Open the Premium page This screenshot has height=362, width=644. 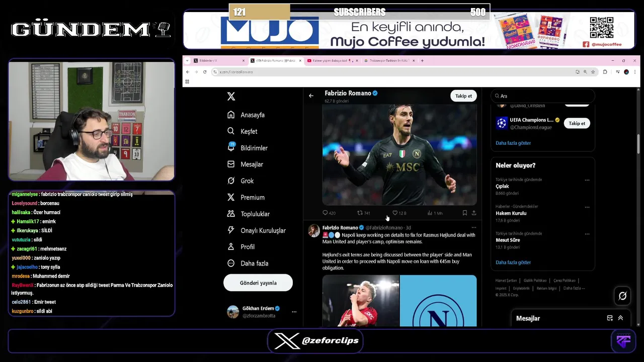246,198
